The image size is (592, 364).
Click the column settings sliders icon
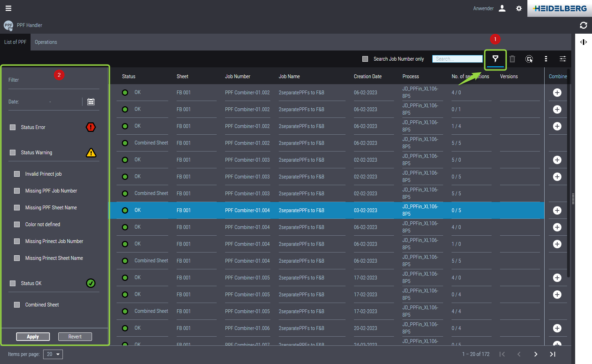click(x=563, y=59)
